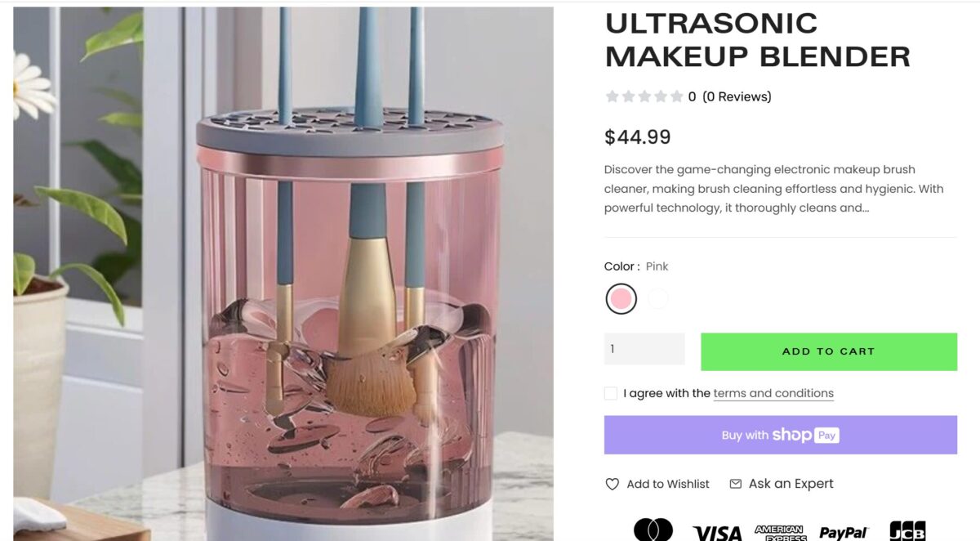Click the ADD TO CART button
Screen dimensions: 980x541
point(828,351)
